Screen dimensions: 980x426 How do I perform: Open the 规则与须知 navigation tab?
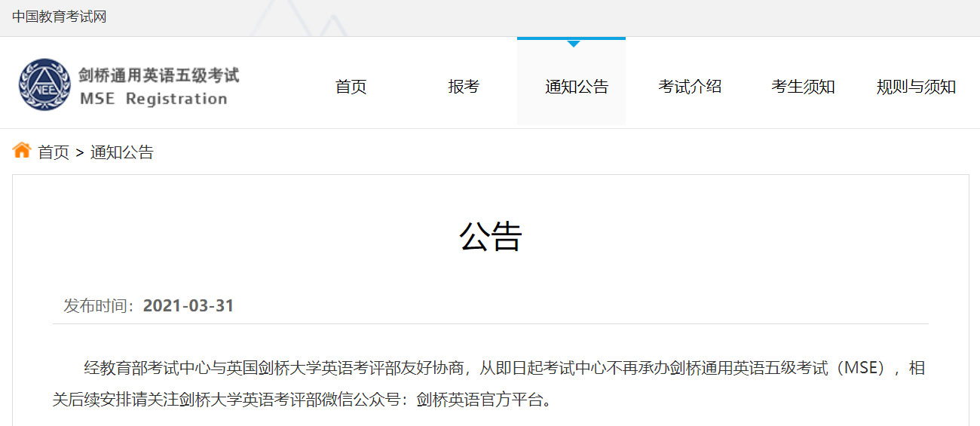(916, 87)
